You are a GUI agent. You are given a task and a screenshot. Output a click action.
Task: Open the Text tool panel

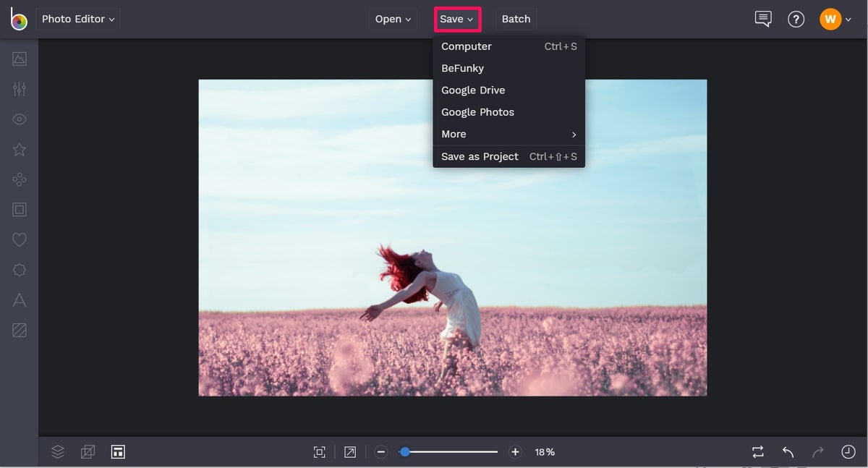[x=19, y=300]
